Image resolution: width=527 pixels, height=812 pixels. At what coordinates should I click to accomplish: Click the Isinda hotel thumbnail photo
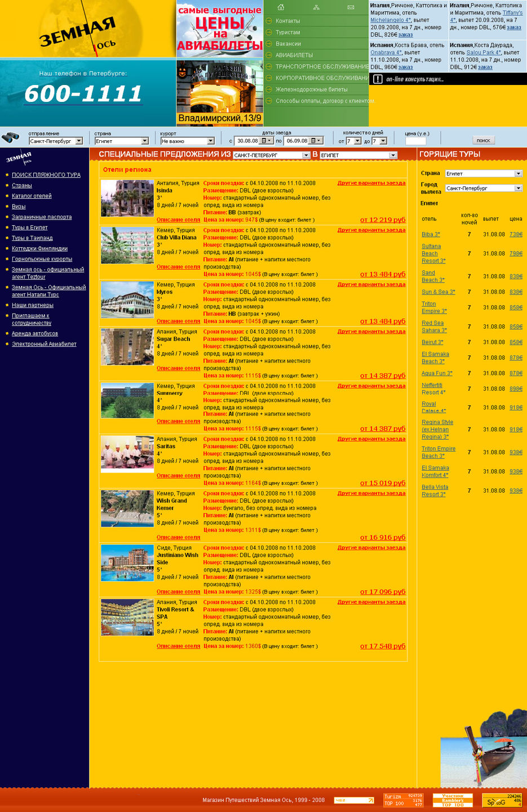coord(127,198)
